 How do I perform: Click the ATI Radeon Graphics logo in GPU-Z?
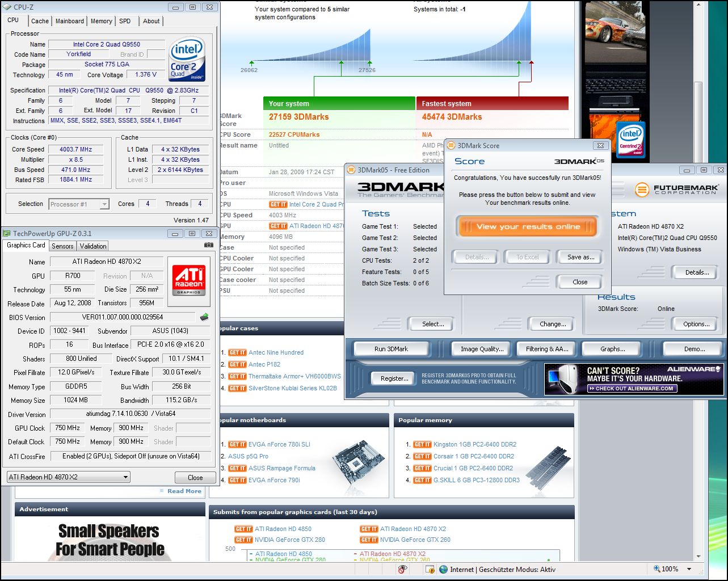(x=190, y=280)
